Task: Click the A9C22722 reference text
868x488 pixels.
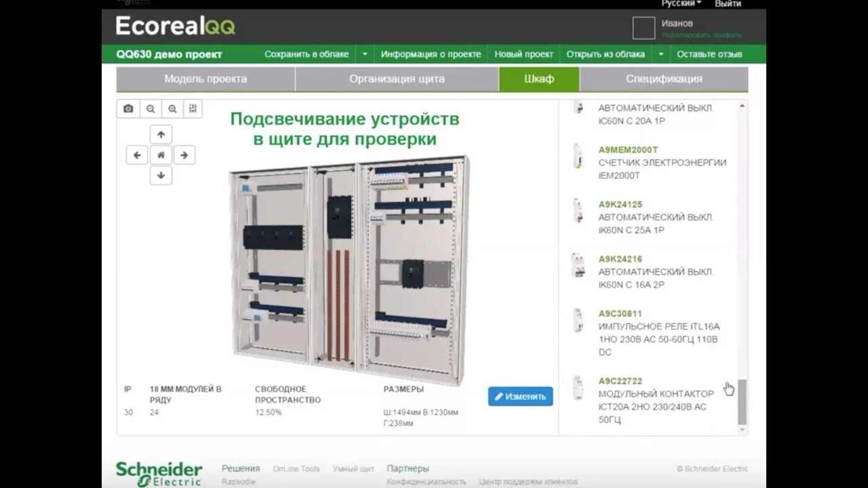Action: [620, 381]
